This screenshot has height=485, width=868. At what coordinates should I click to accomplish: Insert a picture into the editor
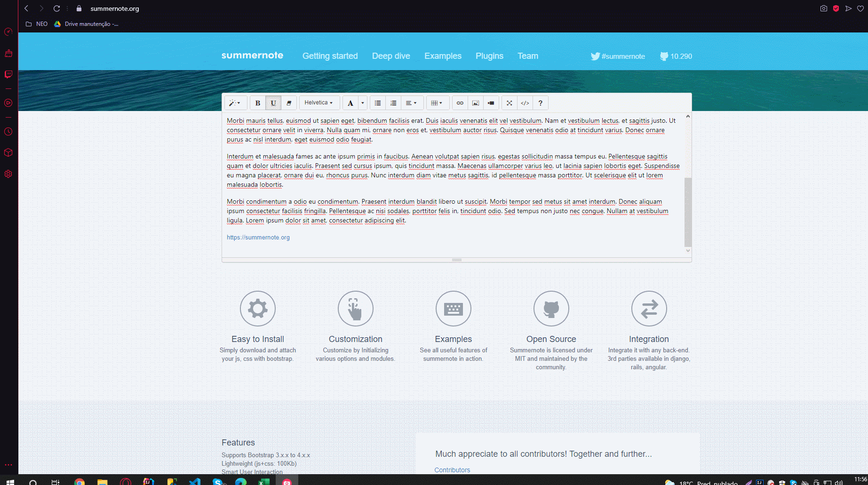476,103
